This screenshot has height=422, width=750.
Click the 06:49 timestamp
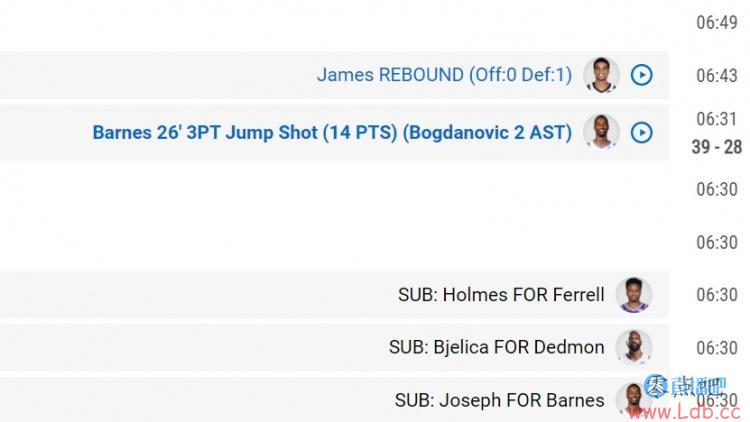(x=717, y=22)
